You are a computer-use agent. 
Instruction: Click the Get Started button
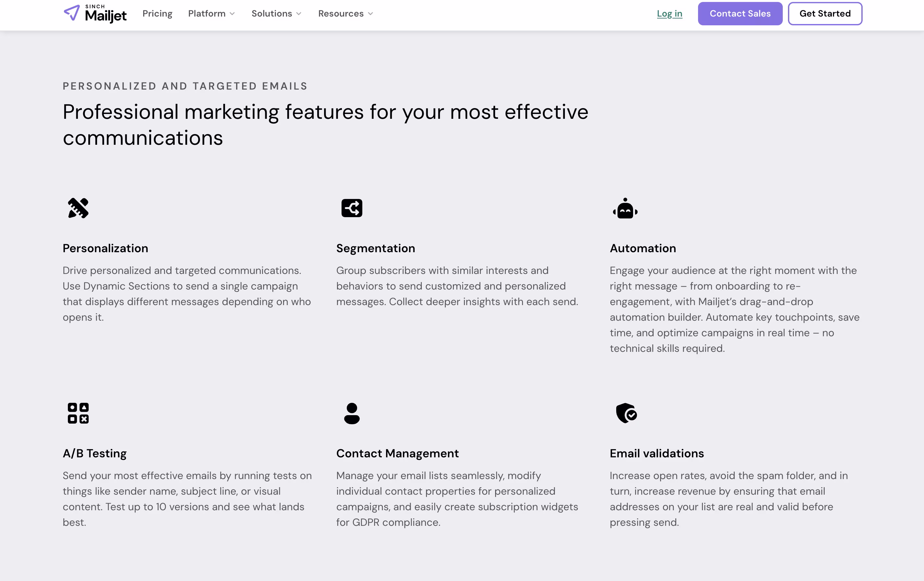click(x=825, y=13)
